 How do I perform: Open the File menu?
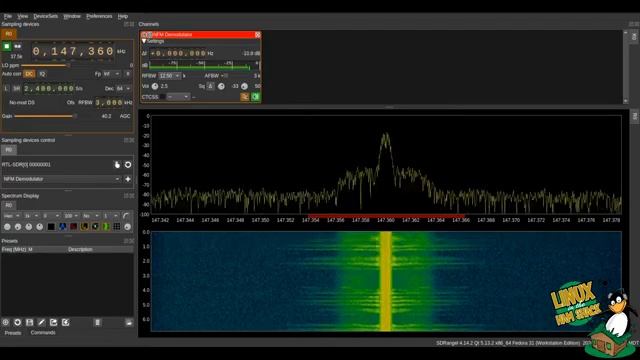point(7,16)
